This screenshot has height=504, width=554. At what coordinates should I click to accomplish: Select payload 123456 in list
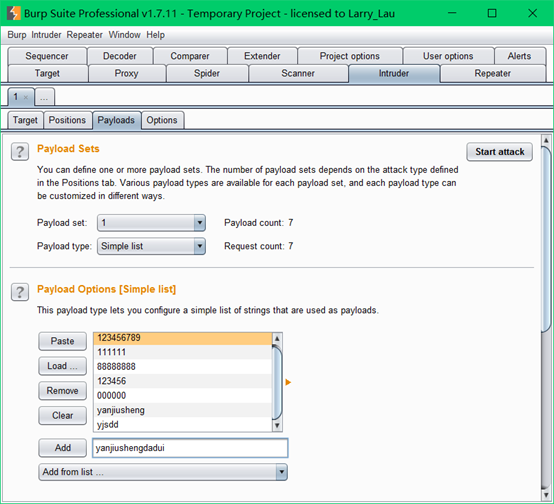click(183, 381)
